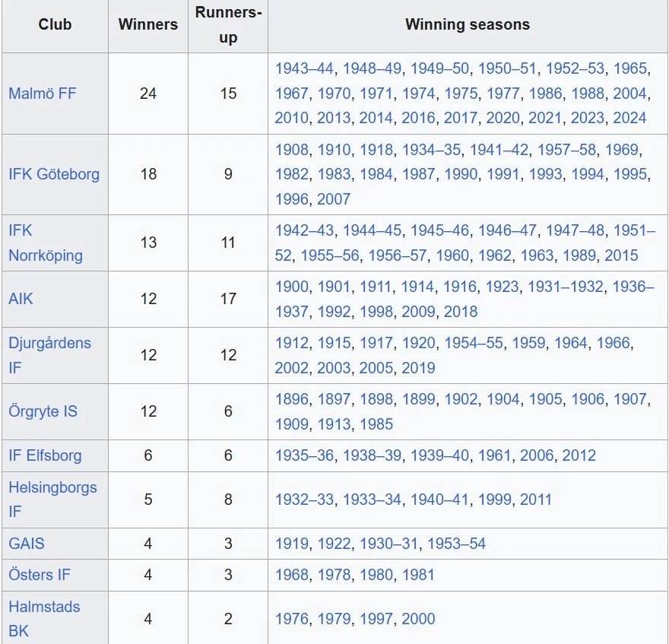Open the 1943–44 season link
Image resolution: width=669 pixels, height=644 pixels.
pyautogui.click(x=304, y=69)
